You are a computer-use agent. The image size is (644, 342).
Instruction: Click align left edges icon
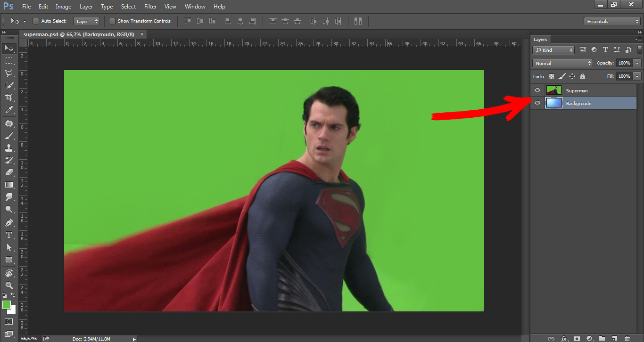click(228, 21)
